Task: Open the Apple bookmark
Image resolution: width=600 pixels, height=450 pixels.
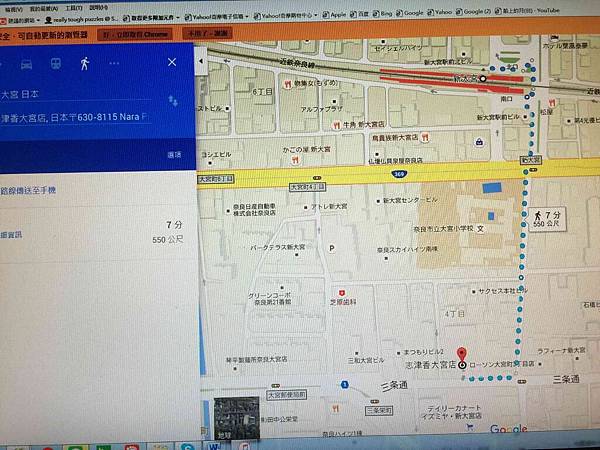Action: pyautogui.click(x=334, y=15)
